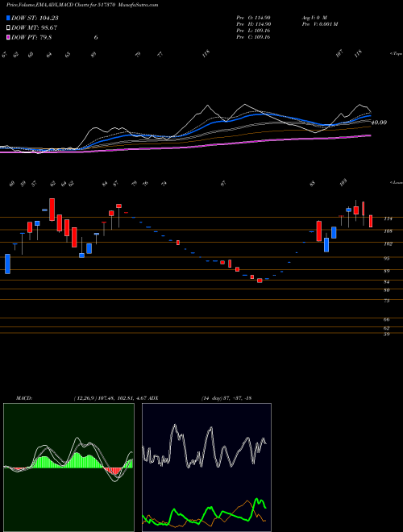Select the 'DOW ST: 104.23' legend label
Viewport: 403px width, 532px height.
pyautogui.click(x=35, y=18)
